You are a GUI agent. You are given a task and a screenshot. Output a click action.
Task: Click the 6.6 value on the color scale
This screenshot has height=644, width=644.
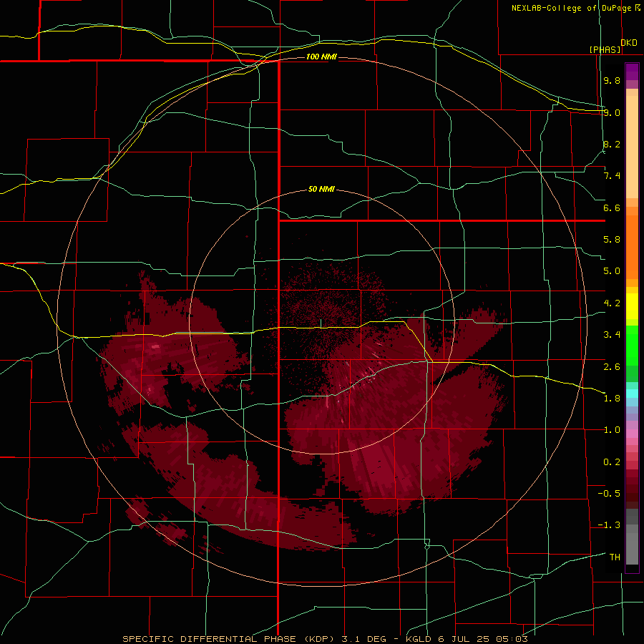coord(612,208)
